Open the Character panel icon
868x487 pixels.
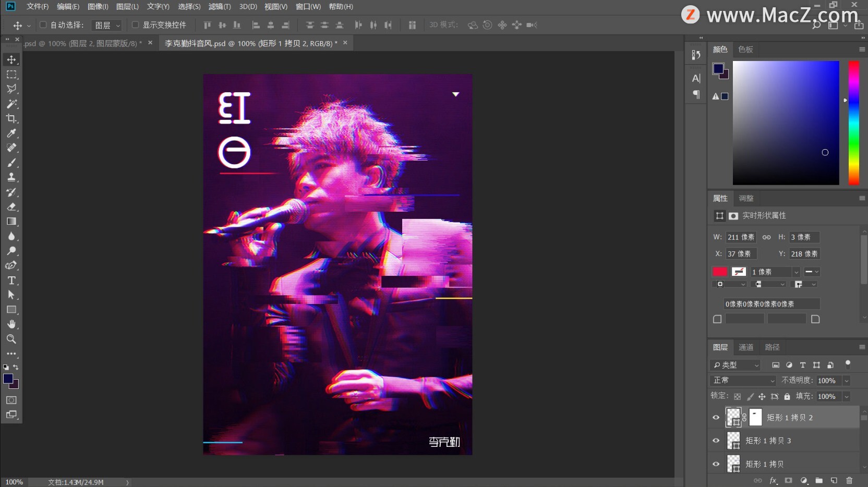696,78
